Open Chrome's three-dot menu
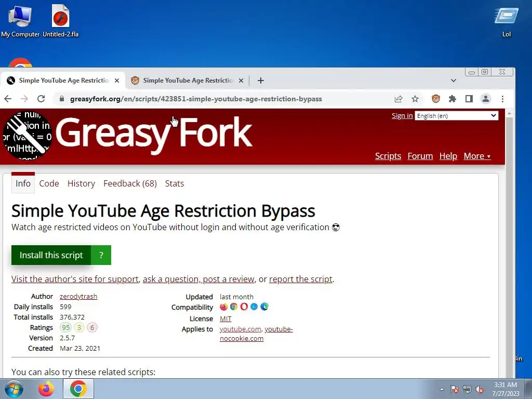Screen dimensions: 532x399 [502, 99]
